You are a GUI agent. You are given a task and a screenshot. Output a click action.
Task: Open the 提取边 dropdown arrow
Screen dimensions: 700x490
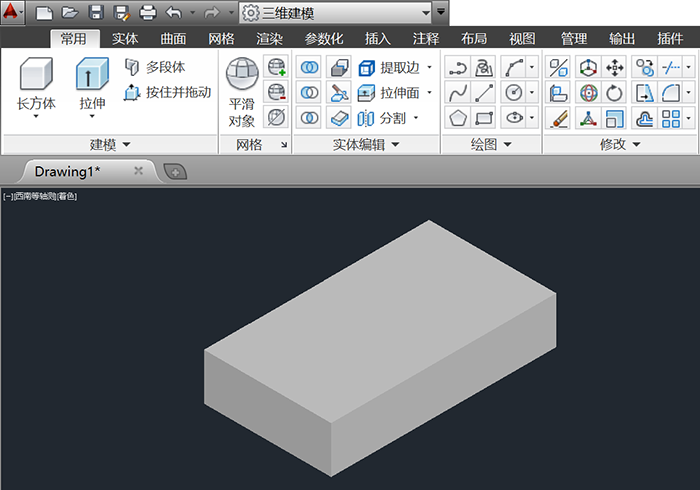(x=429, y=68)
